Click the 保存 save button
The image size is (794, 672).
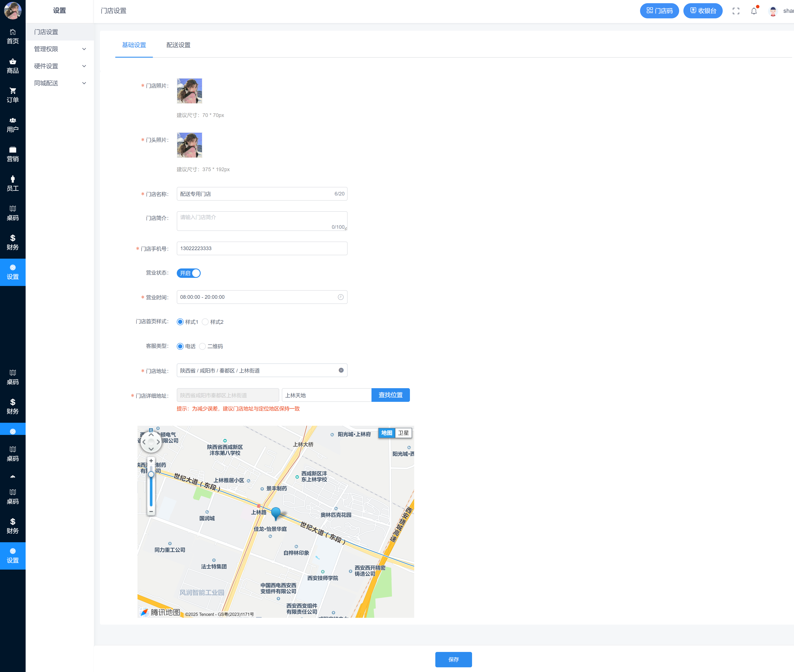[453, 659]
